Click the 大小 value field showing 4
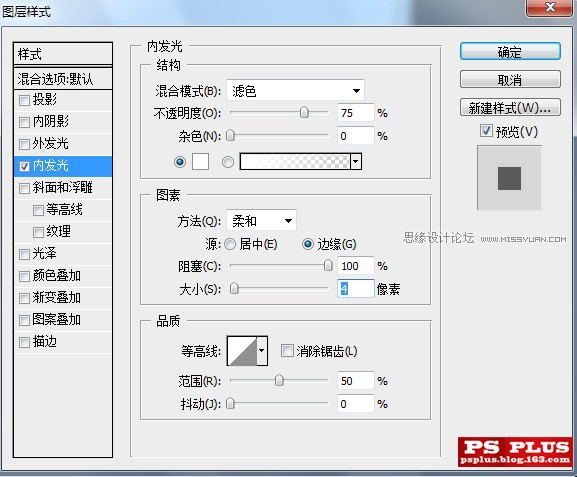The image size is (577, 477). tap(355, 289)
